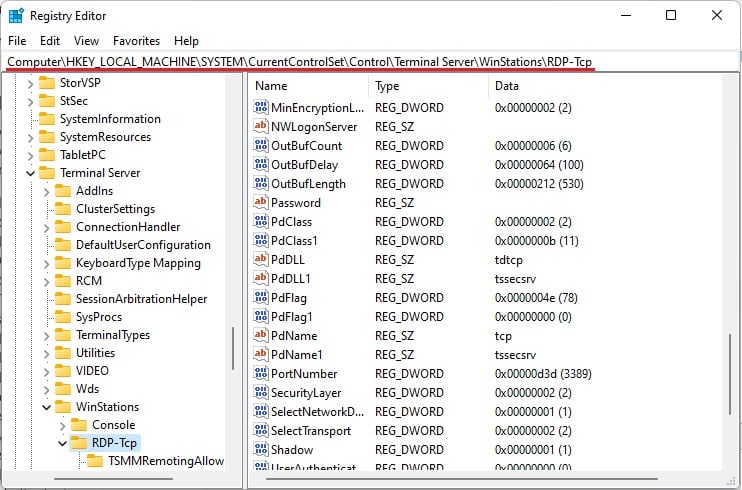Open the Help menu
742x490 pixels.
(x=186, y=41)
